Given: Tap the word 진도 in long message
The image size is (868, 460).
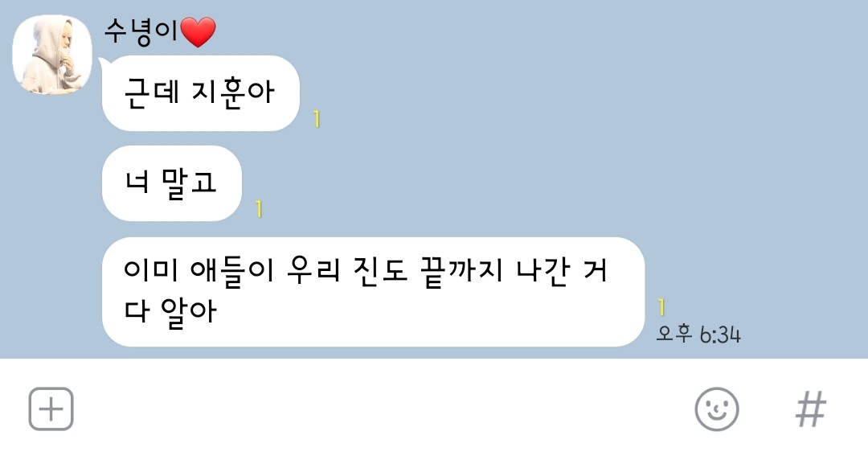Looking at the screenshot, I should (x=381, y=270).
